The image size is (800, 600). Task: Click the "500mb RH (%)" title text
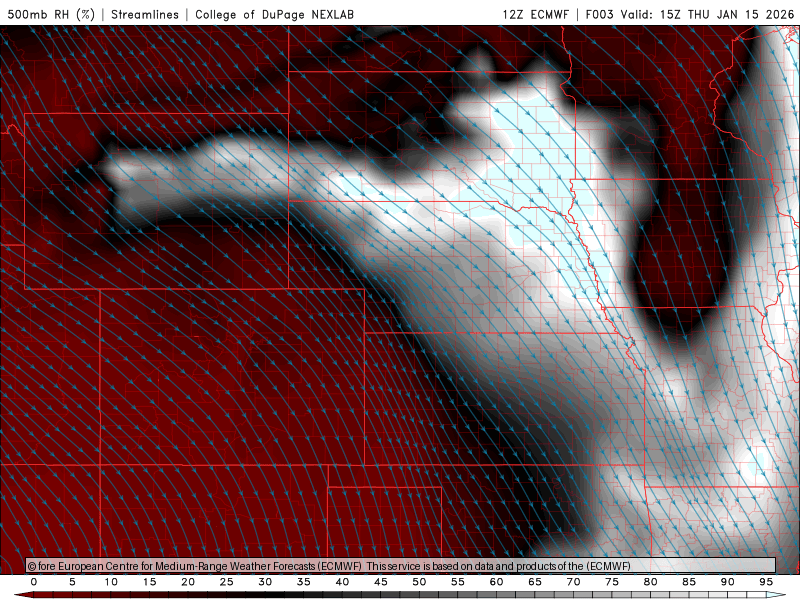(x=51, y=14)
